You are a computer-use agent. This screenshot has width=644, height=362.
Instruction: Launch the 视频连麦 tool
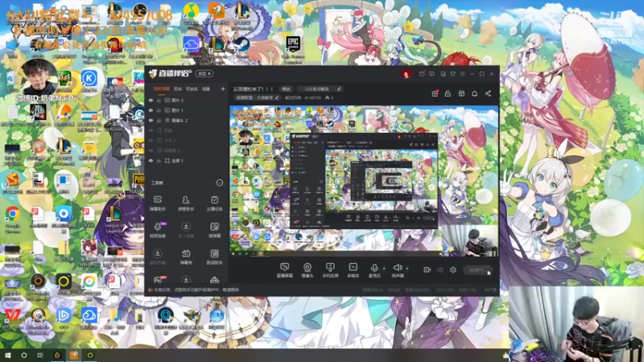pyautogui.click(x=157, y=230)
